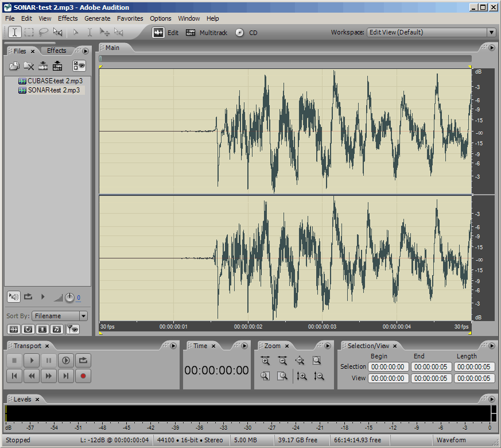
Task: Toggle the Auto-Play speaker button
Action: click(x=14, y=297)
